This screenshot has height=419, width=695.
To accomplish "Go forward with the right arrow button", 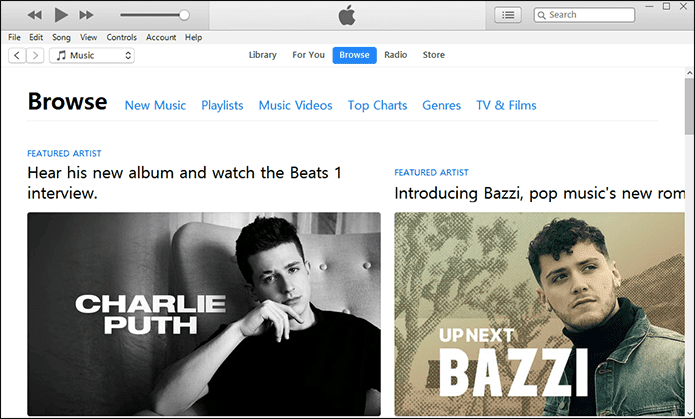I will (x=35, y=55).
